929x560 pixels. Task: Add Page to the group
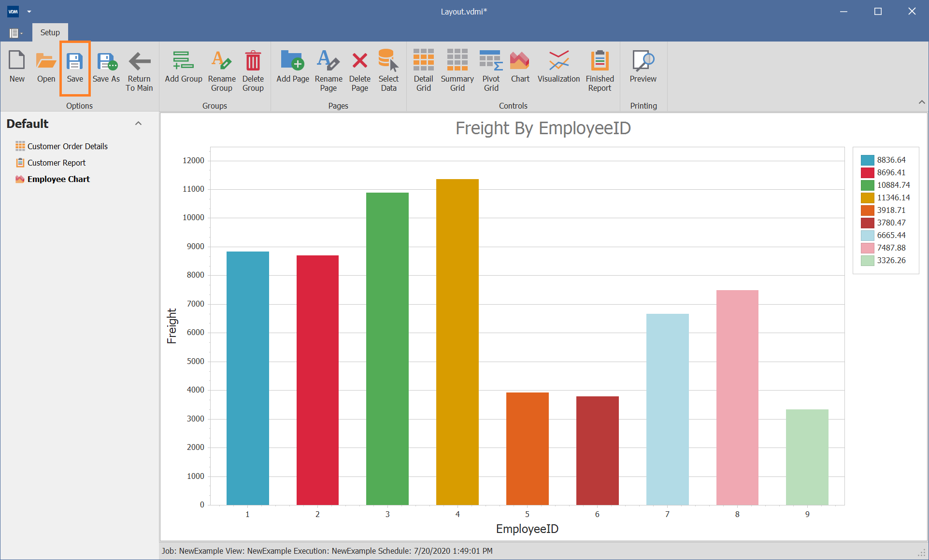293,68
